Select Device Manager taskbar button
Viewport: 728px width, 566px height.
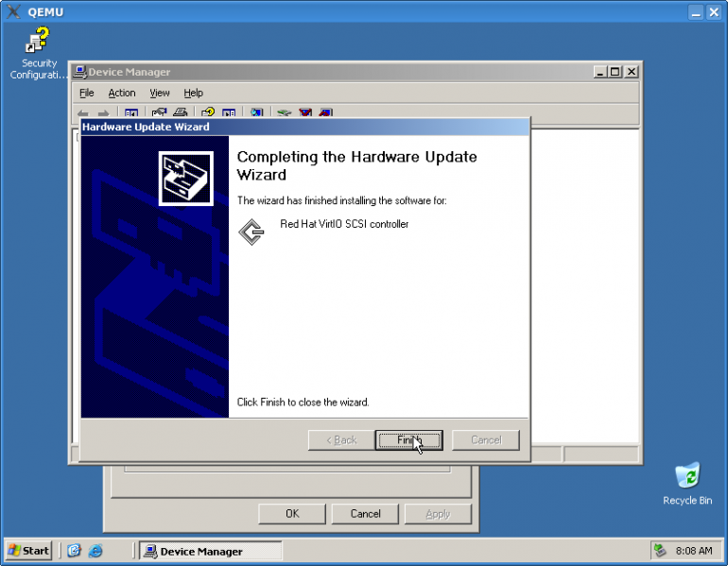(210, 551)
